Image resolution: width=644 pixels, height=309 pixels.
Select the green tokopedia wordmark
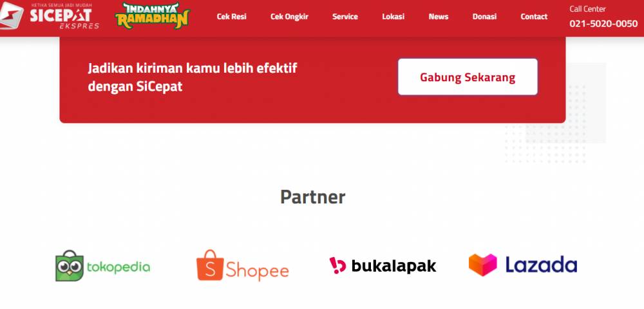point(118,268)
